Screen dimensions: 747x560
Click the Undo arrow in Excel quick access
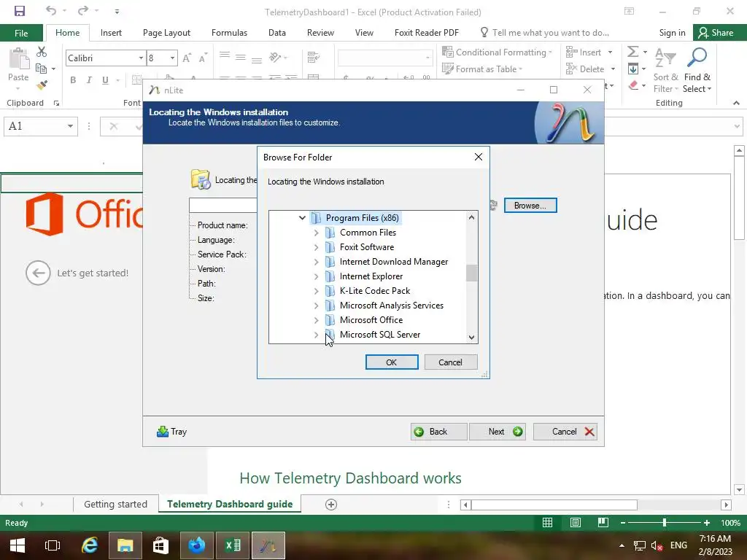(51, 10)
